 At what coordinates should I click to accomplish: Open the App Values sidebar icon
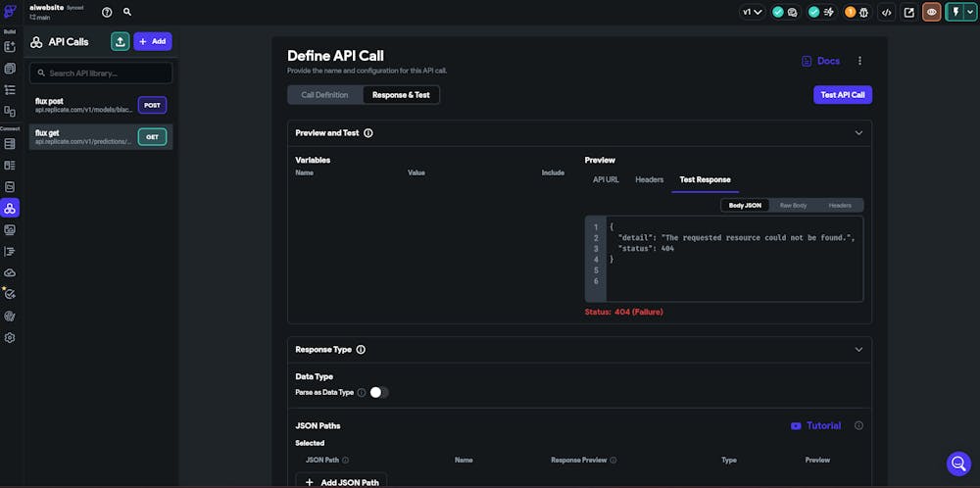(10, 187)
